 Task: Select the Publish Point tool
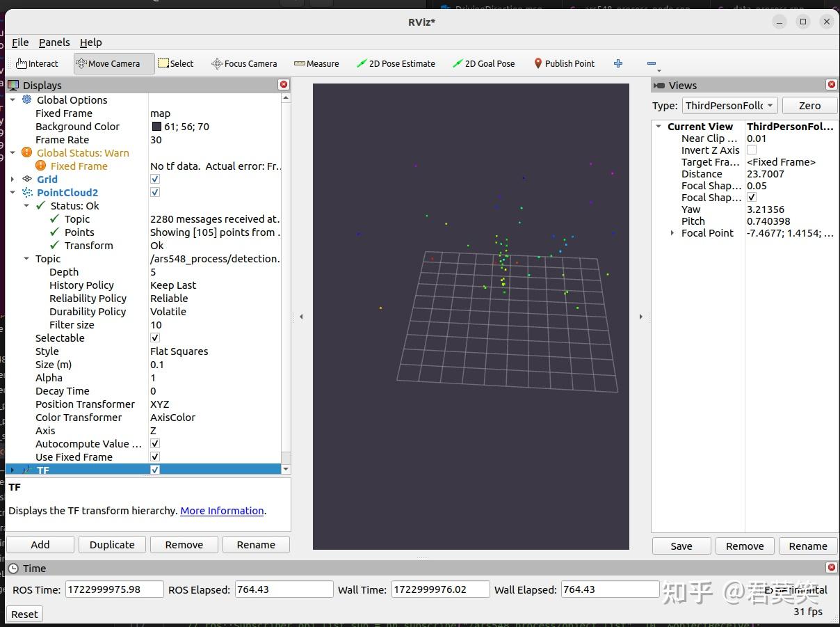coord(563,63)
